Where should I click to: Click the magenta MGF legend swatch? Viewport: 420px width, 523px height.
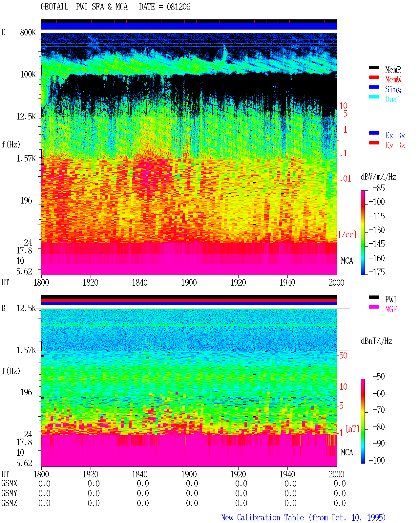click(x=374, y=307)
